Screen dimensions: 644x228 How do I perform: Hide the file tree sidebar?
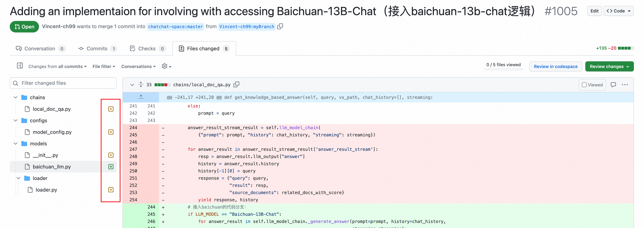click(20, 66)
